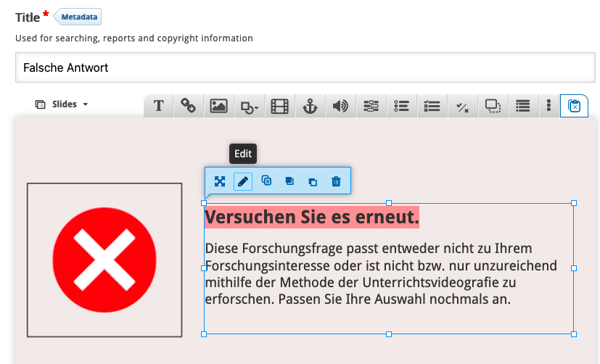Select the Text tool in toolbar
Image resolution: width=600 pixels, height=364 pixels.
coord(158,106)
